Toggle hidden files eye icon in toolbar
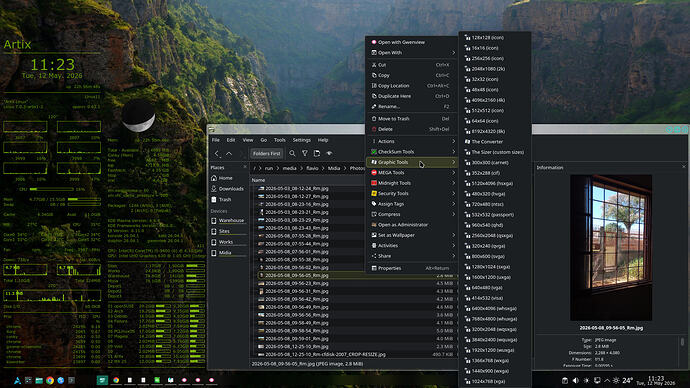Image resolution: width=690 pixels, height=388 pixels. tap(329, 153)
